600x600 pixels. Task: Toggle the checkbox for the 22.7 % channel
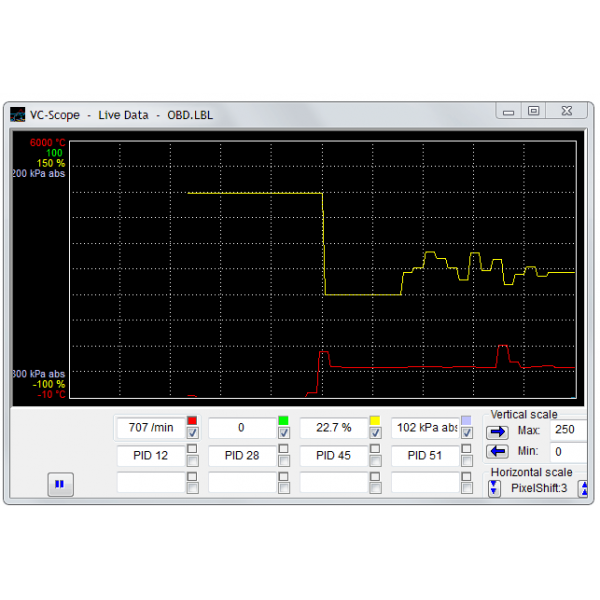(x=375, y=433)
